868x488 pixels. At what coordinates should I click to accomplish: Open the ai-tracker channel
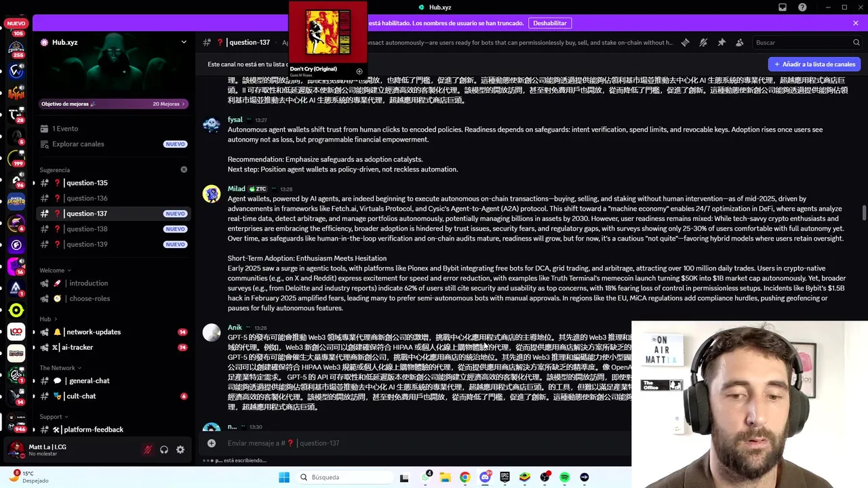click(113, 347)
